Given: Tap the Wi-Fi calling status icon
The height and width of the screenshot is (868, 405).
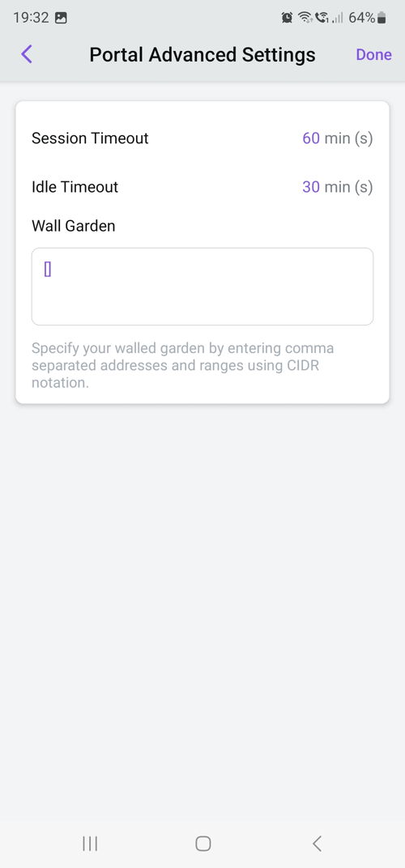Looking at the screenshot, I should click(x=322, y=18).
